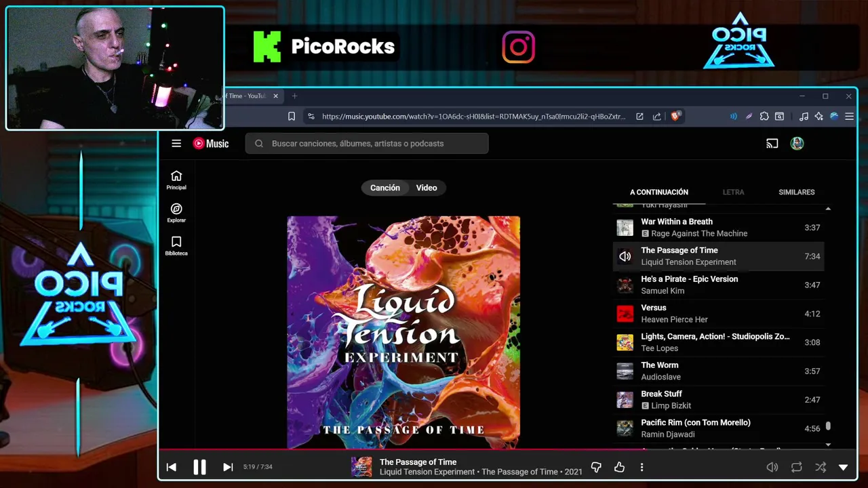Play War Within a Breath from queue
This screenshot has height=488, width=868.
tap(719, 228)
